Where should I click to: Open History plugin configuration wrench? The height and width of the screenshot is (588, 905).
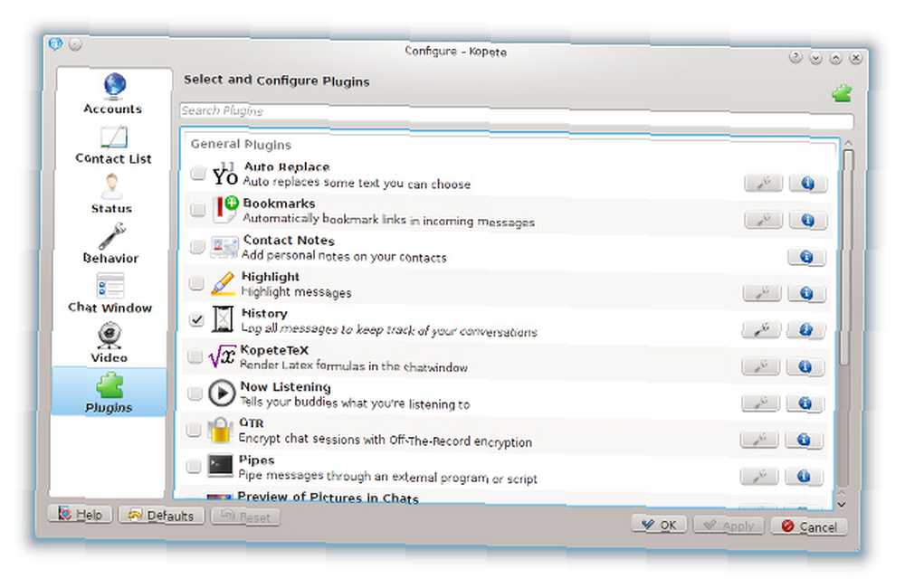pyautogui.click(x=761, y=329)
